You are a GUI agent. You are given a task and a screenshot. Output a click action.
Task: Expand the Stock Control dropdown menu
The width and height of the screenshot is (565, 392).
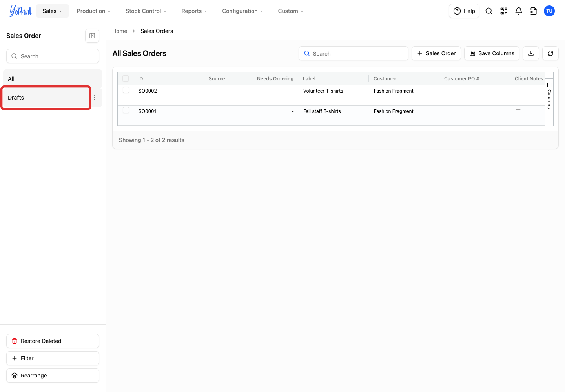pyautogui.click(x=146, y=11)
